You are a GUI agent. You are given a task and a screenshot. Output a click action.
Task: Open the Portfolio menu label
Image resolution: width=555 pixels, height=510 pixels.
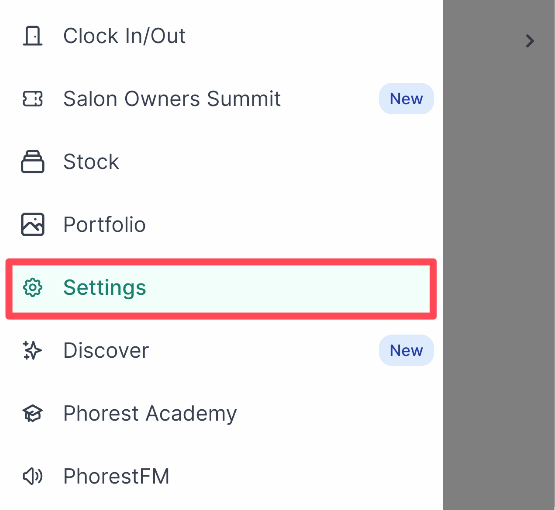tap(104, 224)
